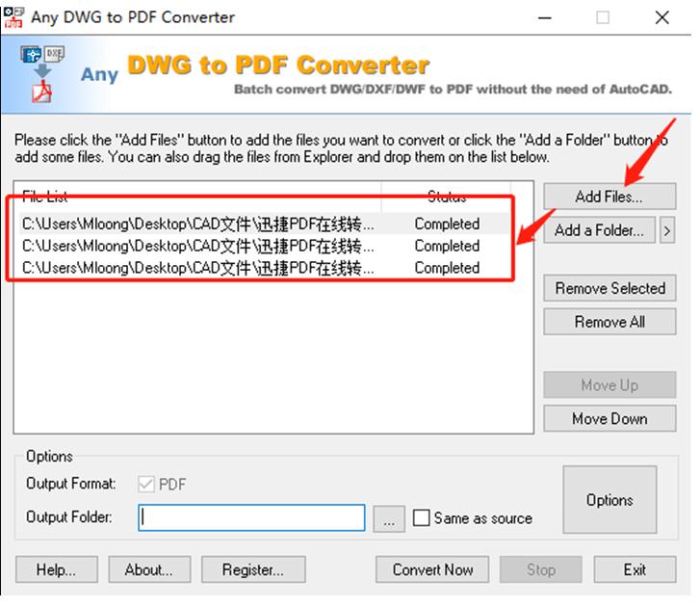Viewport: 700px width, 607px height.
Task: Click the File List column header
Action: (197, 197)
